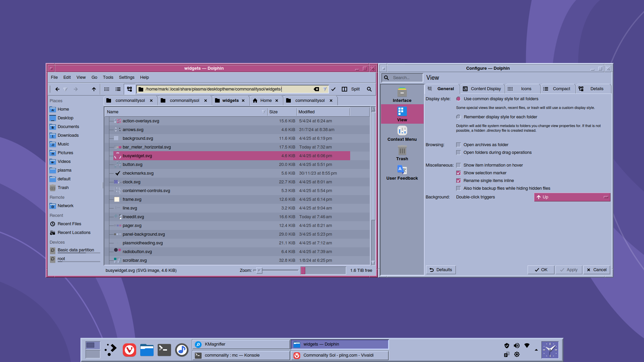Launch the file manager from panel launcher
This screenshot has height=362, width=644.
point(147,350)
